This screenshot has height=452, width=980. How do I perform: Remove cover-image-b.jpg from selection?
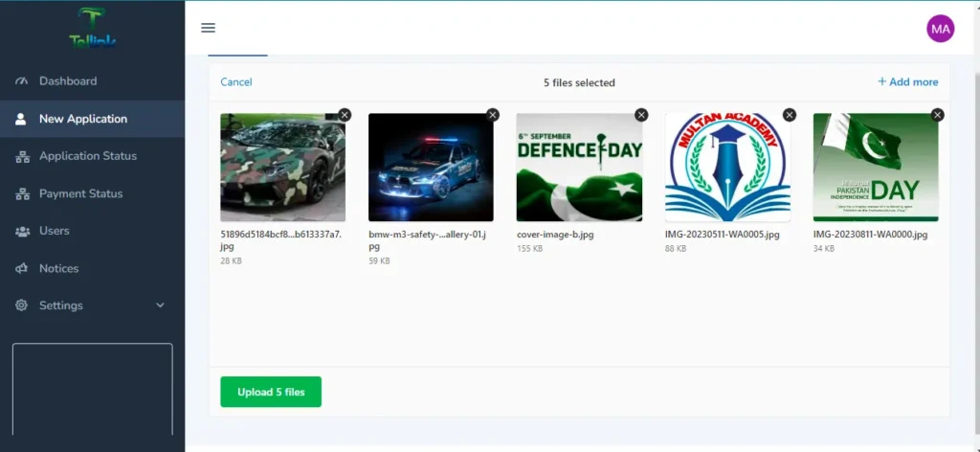[x=641, y=115]
